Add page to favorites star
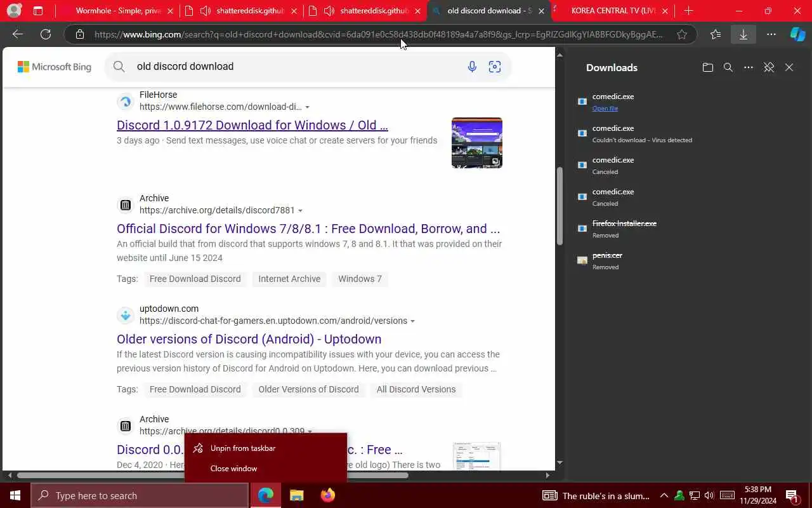This screenshot has height=508, width=812. coord(682,34)
